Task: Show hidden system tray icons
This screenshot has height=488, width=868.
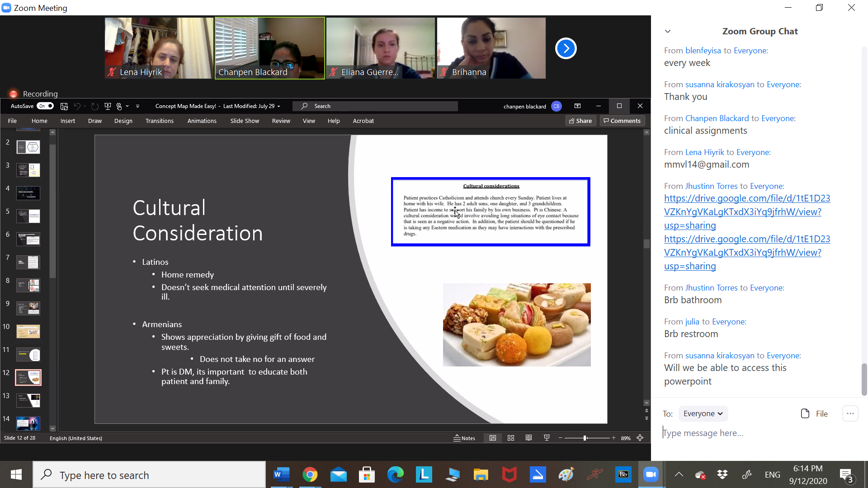Action: pos(679,474)
